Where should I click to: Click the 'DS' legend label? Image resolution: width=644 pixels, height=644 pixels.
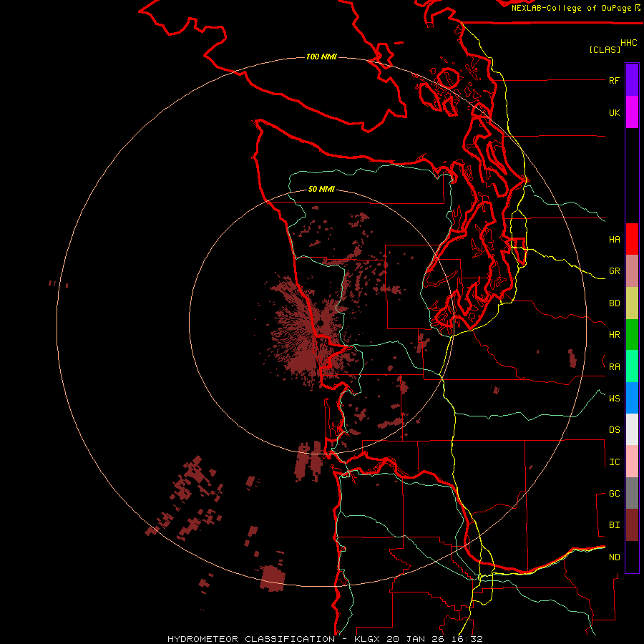pyautogui.click(x=614, y=430)
